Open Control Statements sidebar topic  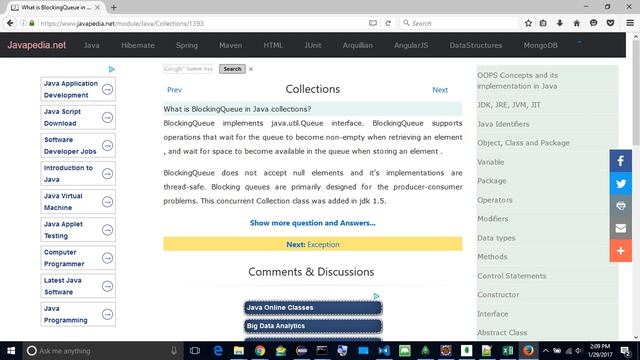tap(511, 276)
